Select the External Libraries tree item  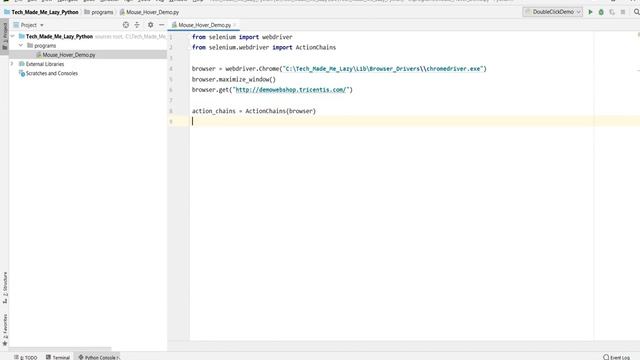[45, 64]
